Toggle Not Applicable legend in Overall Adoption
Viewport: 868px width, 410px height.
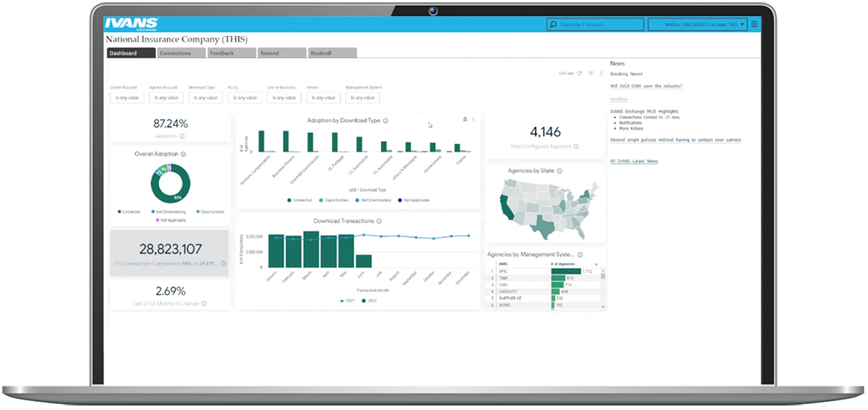point(171,220)
